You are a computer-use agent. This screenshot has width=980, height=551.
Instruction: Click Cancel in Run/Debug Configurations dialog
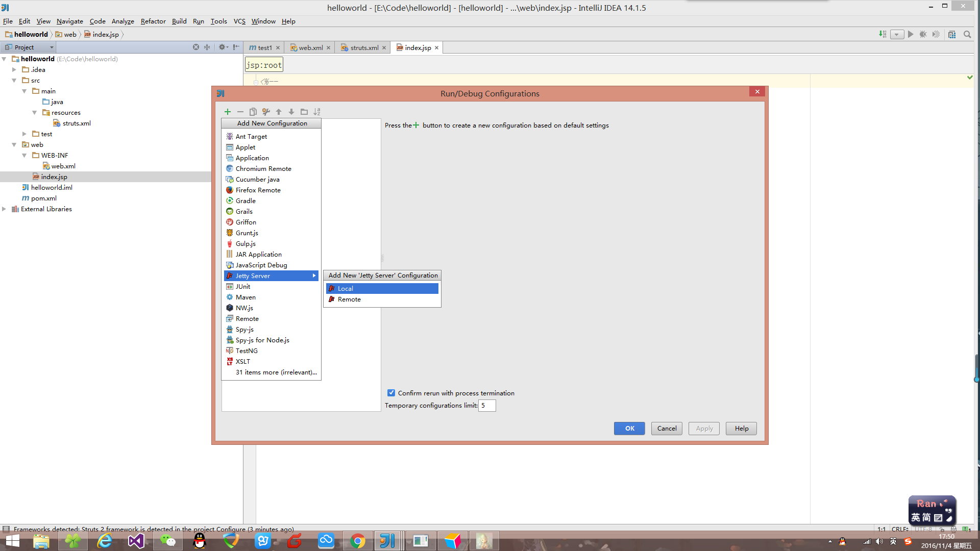coord(667,429)
